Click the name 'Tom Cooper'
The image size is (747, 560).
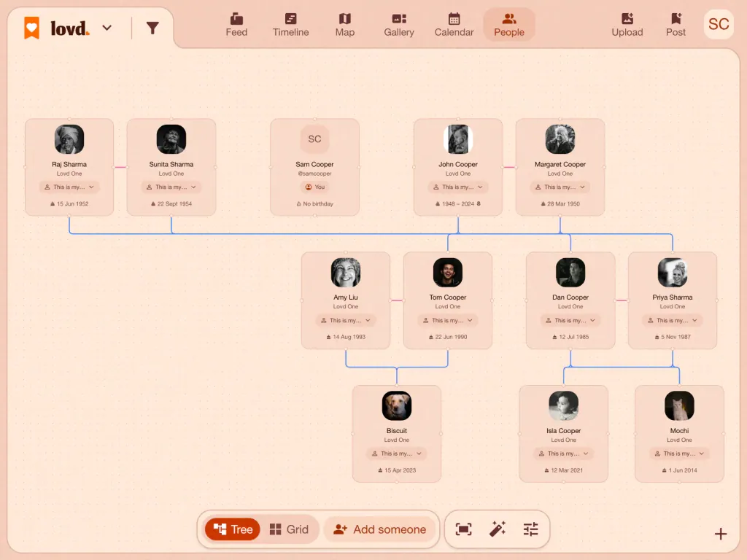448,297
